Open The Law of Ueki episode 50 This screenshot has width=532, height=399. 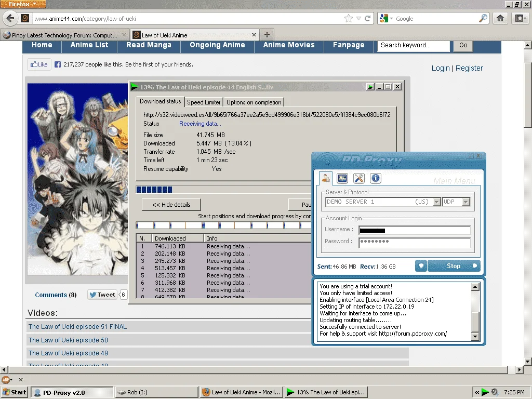pos(68,340)
